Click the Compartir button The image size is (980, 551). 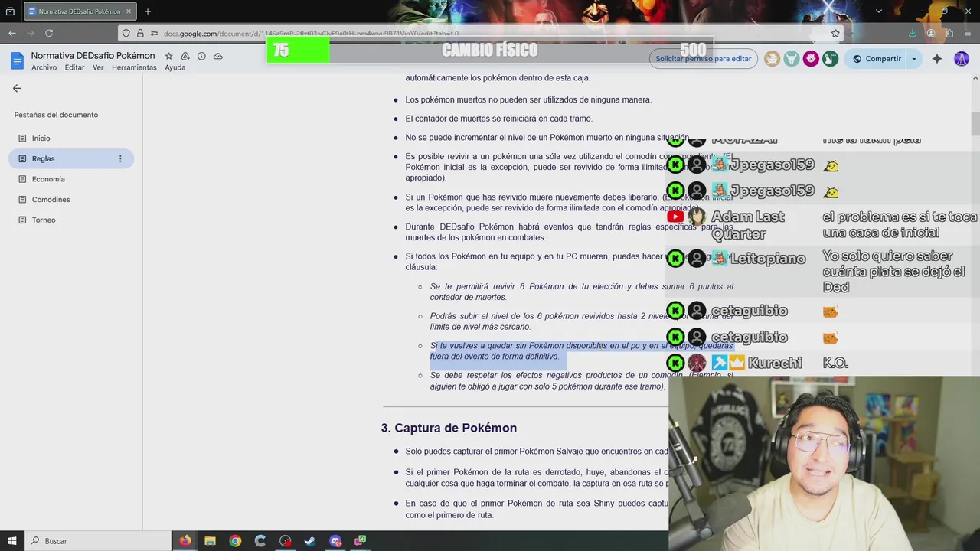876,59
